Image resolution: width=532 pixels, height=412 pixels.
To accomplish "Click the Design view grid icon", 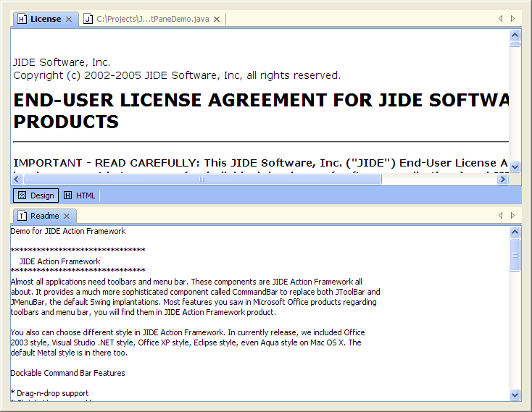I will point(22,196).
